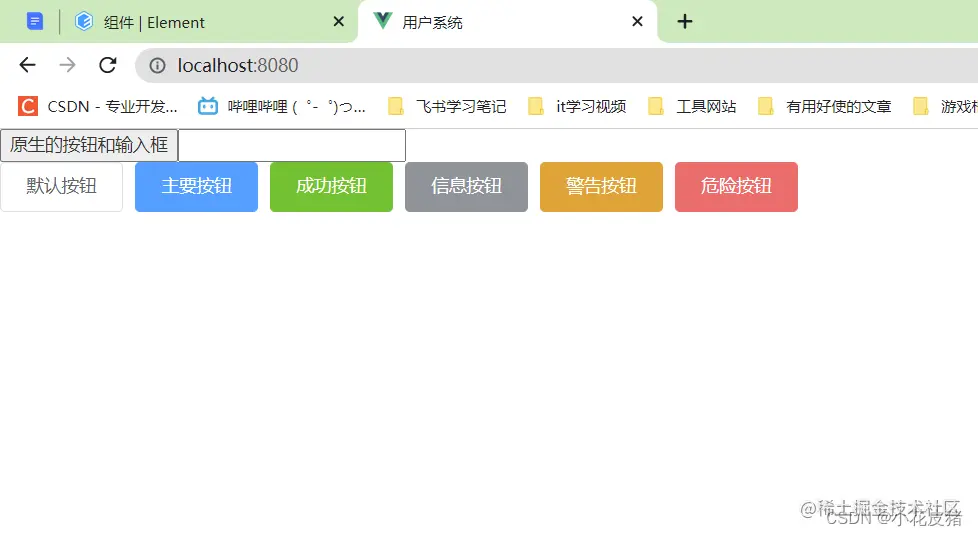Screen dimensions: 978x536
Task: Close the 用户系统 tab
Action: click(x=637, y=22)
